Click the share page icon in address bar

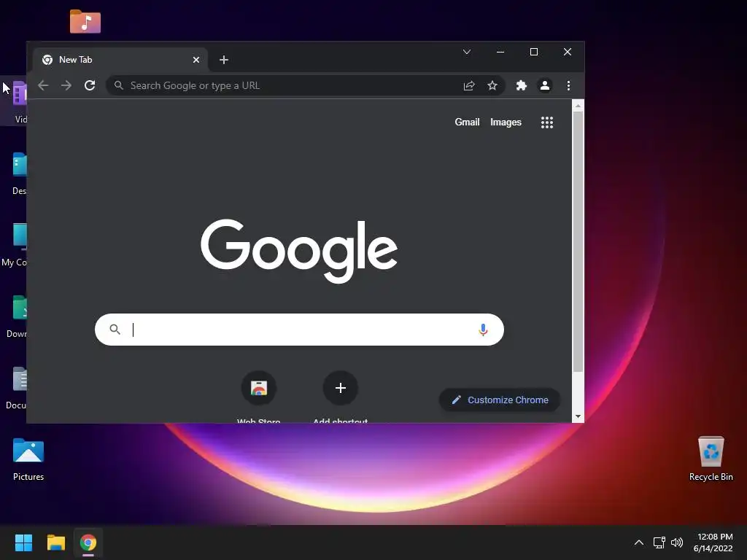469,86
